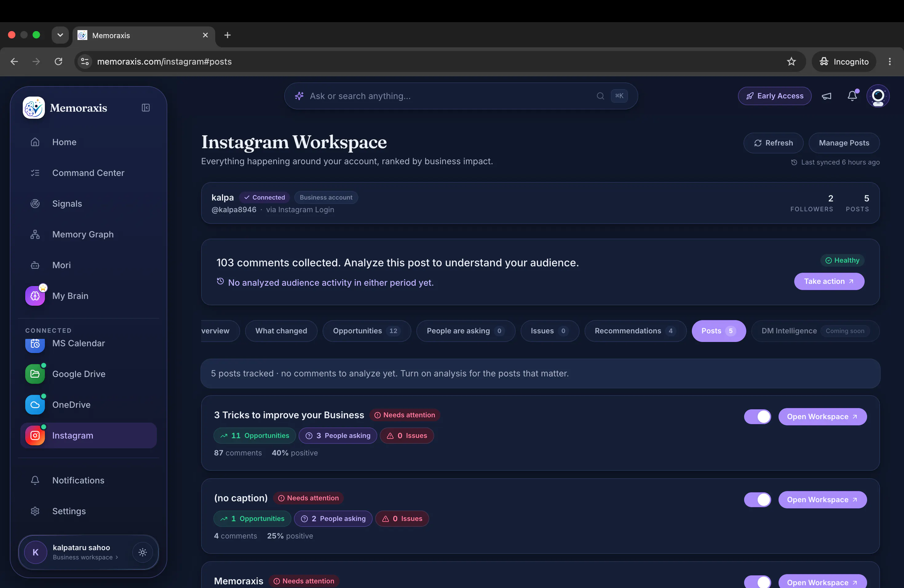904x588 pixels.
Task: Click 11 Opportunities chip
Action: (x=255, y=436)
